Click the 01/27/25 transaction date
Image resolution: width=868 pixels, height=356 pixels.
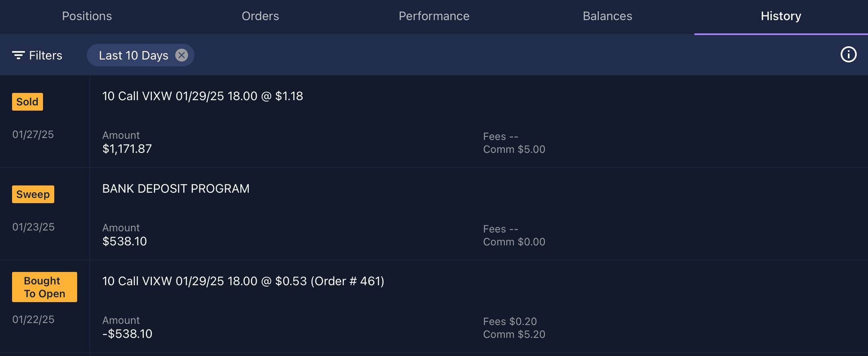coord(33,134)
